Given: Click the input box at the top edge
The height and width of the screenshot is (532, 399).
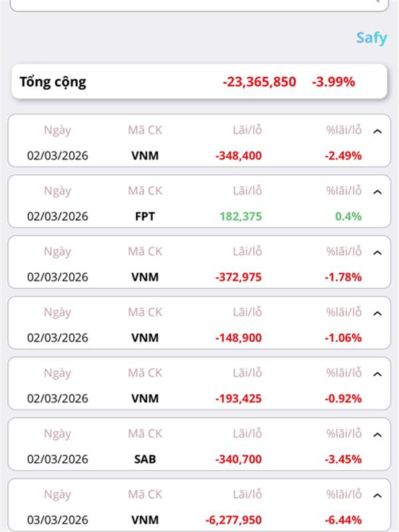Looking at the screenshot, I should [199, 5].
